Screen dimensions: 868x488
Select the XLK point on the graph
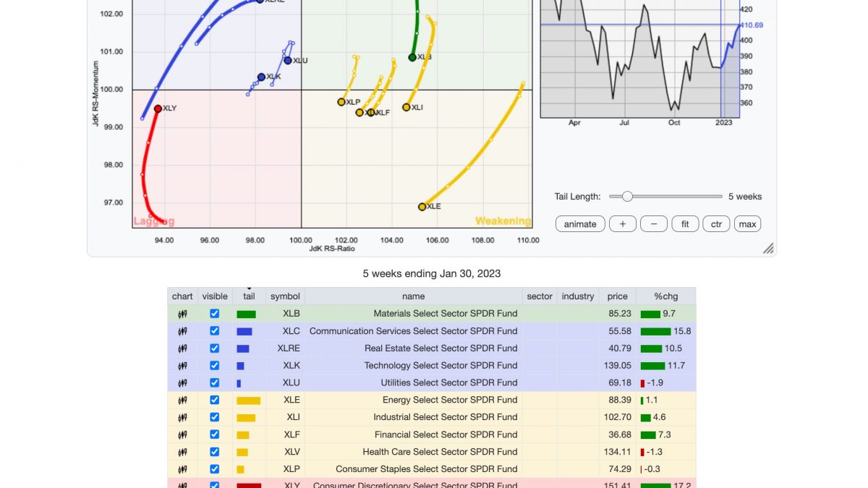click(x=261, y=77)
